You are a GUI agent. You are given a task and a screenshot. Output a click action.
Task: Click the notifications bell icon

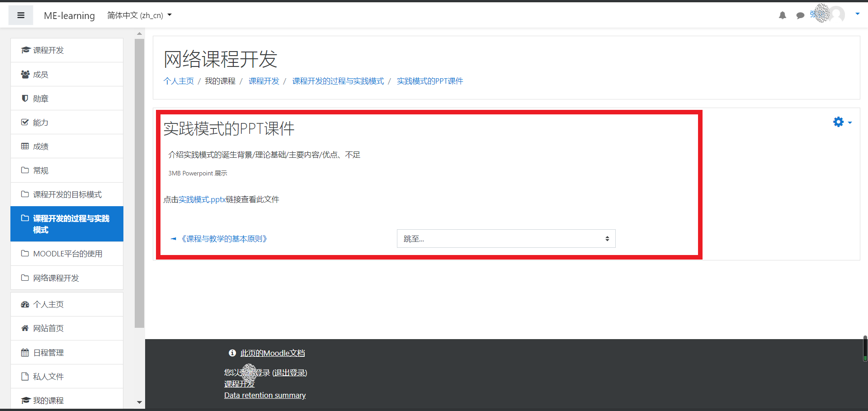point(783,15)
